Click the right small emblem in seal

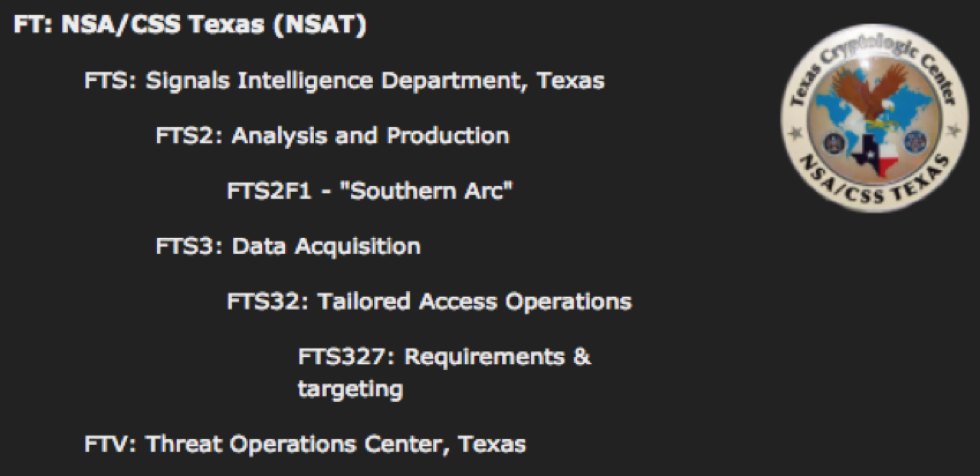915,141
